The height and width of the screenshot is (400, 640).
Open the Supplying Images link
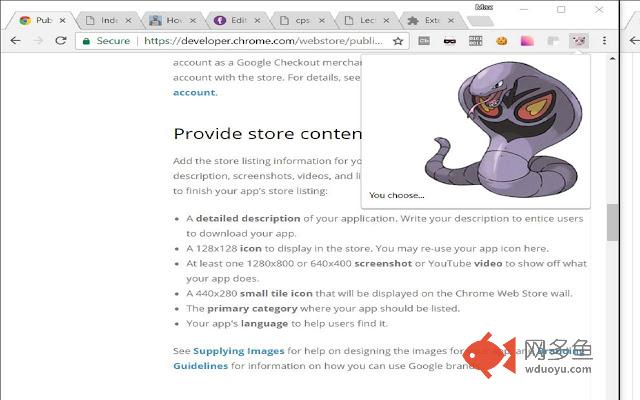(238, 351)
